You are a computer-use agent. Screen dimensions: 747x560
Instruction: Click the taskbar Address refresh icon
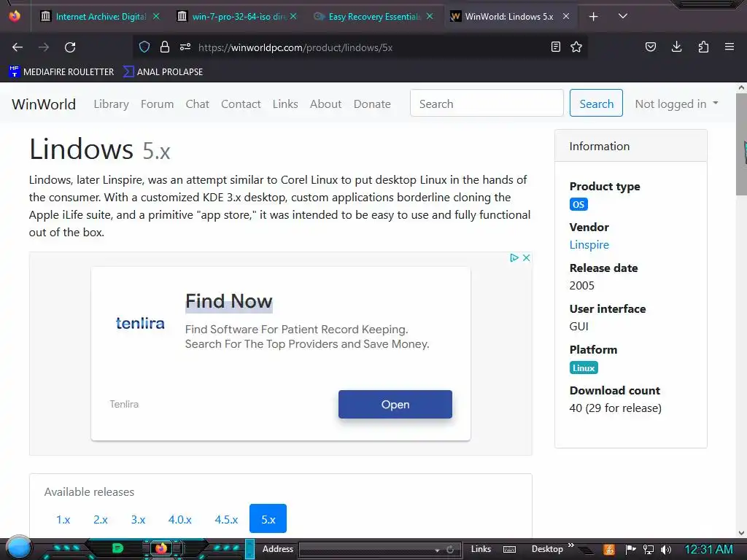click(449, 550)
